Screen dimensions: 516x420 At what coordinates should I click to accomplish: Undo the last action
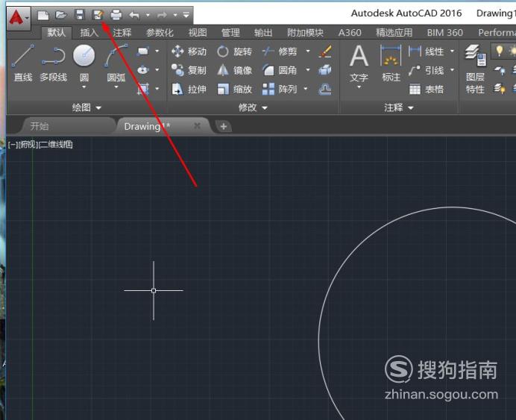134,15
